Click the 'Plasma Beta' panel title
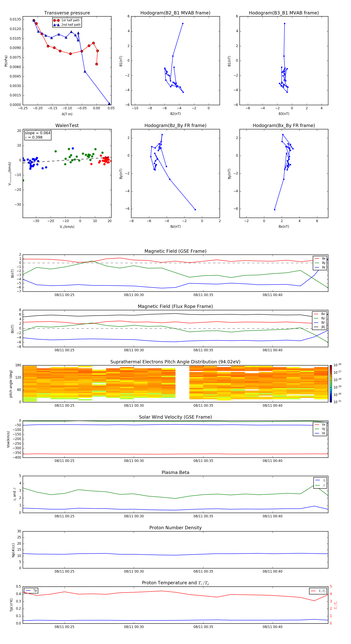Viewport: 351px width, 644px height. (175, 472)
